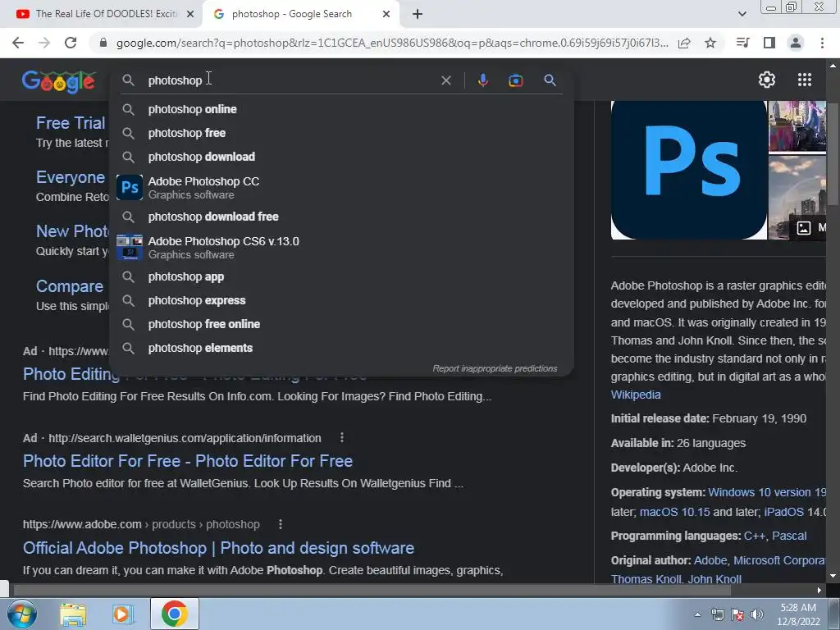Viewport: 840px width, 630px height.
Task: Clear the search box with the X icon
Action: tap(445, 80)
